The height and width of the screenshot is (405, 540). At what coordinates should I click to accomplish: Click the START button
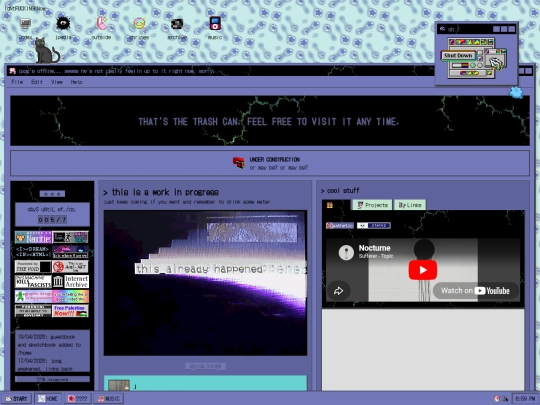coord(16,398)
